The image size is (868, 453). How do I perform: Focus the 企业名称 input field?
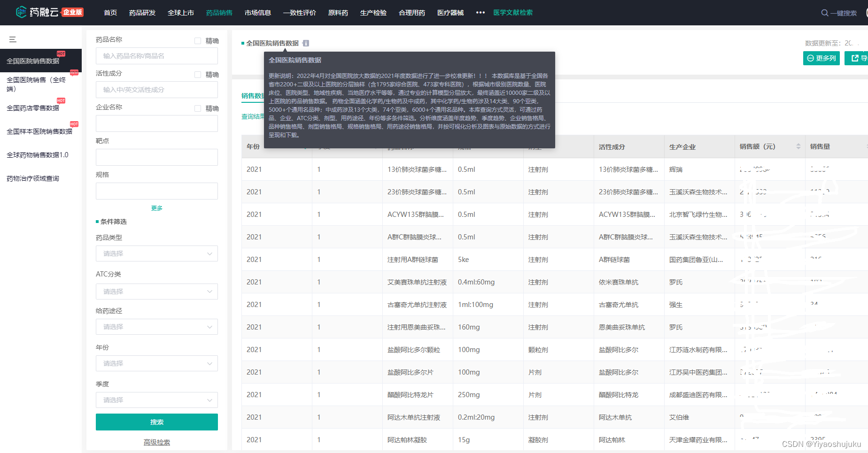157,123
